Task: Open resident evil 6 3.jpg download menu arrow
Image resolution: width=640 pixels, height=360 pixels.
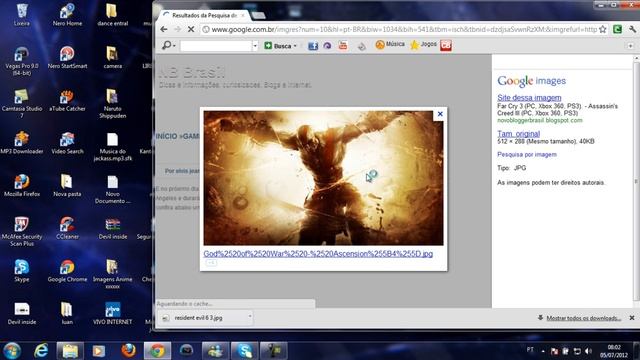Action: [x=249, y=317]
